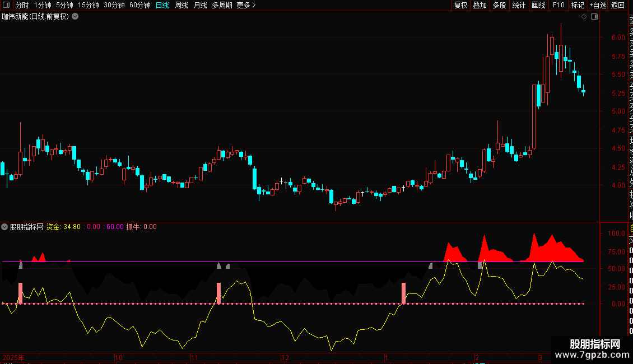Select the 5分钟 period tab
633x364 pixels.
point(64,5)
